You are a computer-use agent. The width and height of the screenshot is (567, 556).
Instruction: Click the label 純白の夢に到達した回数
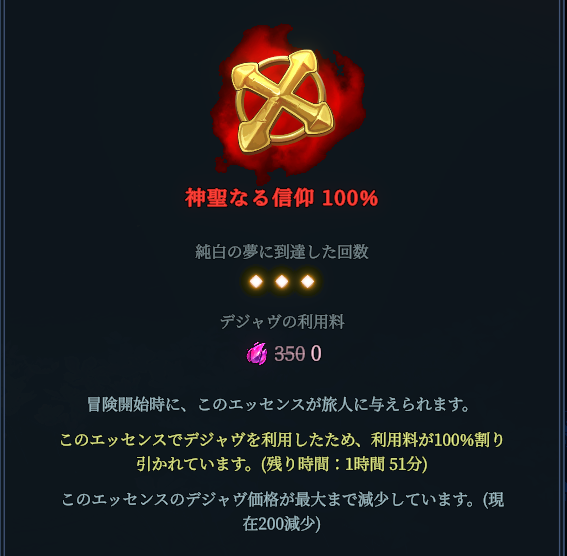coord(282,252)
